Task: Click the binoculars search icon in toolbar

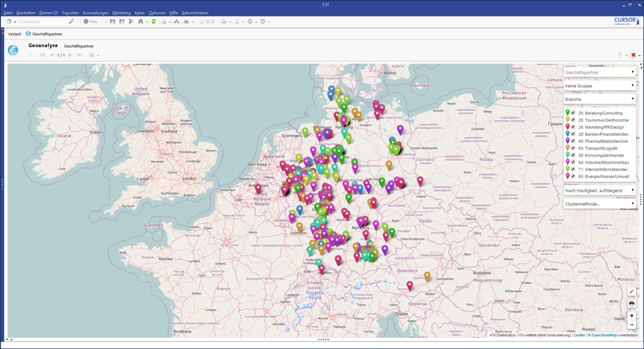Action: 141,21
